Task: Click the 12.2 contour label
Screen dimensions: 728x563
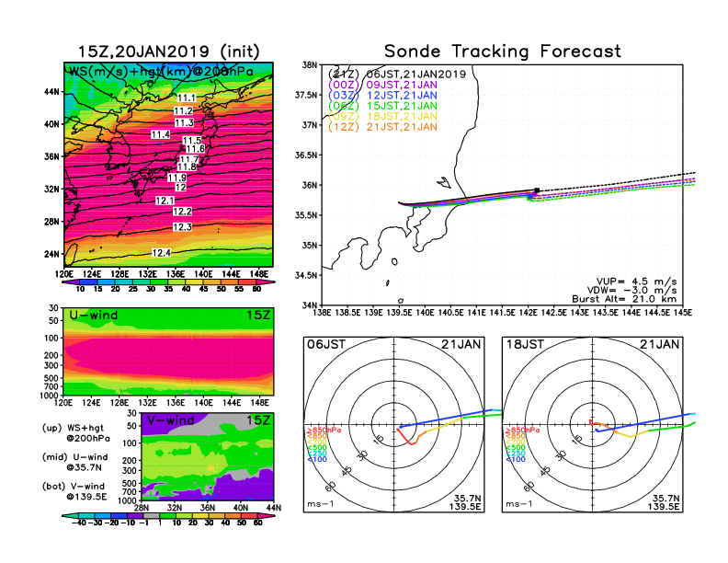Action: click(183, 212)
